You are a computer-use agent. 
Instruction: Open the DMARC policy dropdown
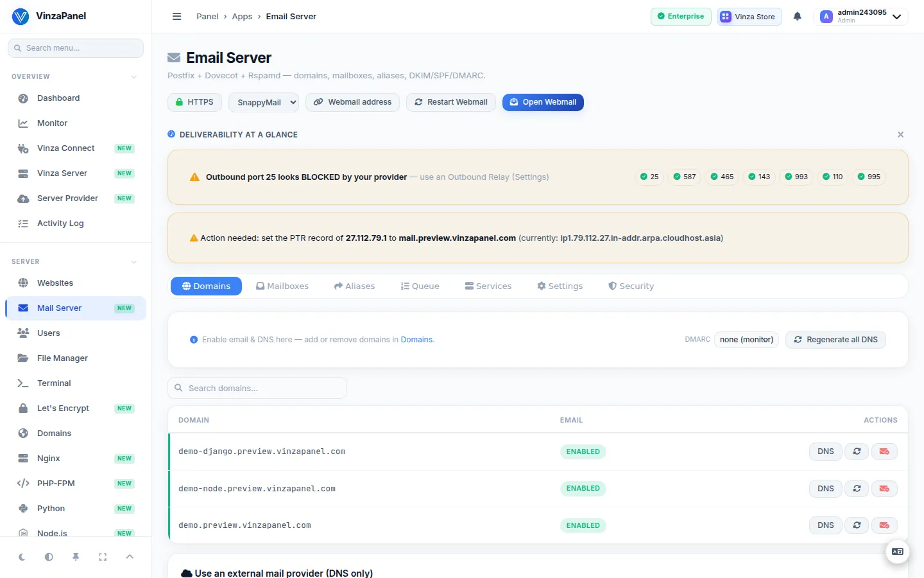(x=747, y=340)
